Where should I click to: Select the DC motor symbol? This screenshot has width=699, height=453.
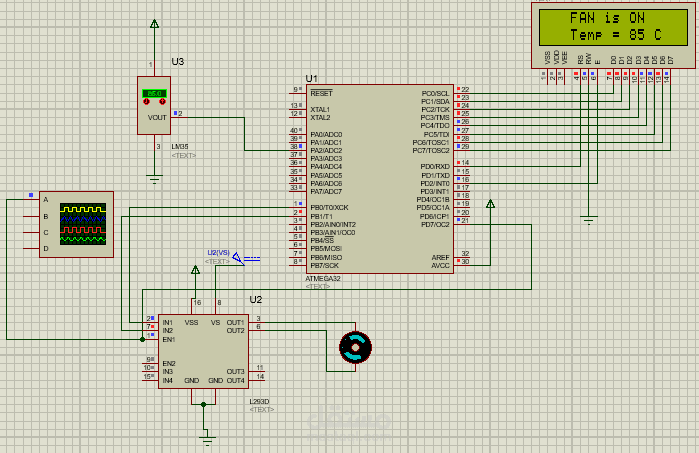[x=355, y=347]
